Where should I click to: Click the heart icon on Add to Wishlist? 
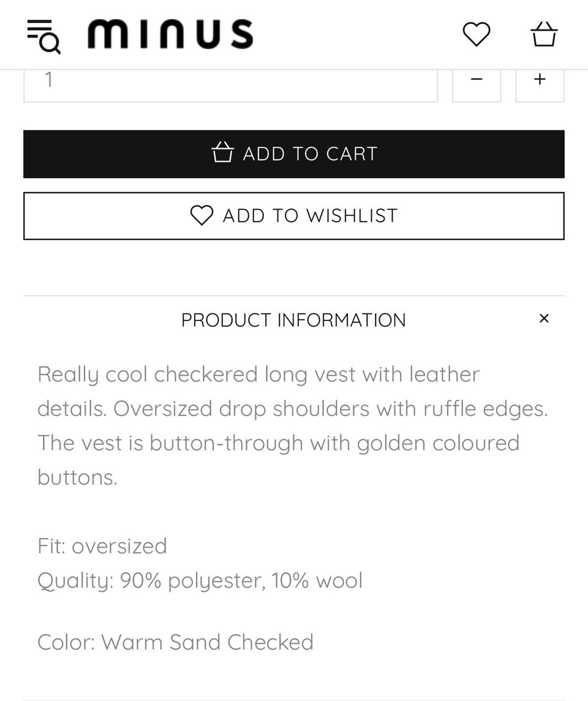tap(202, 215)
